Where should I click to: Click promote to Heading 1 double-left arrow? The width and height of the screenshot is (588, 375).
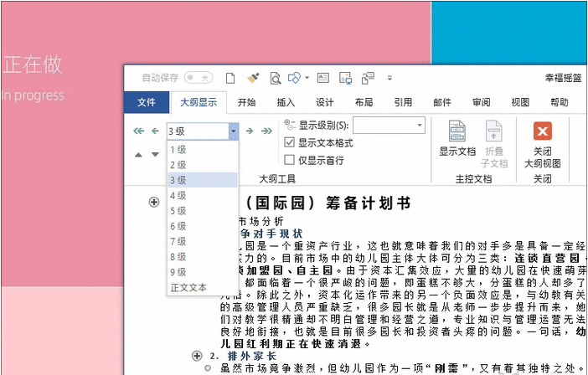coord(139,131)
